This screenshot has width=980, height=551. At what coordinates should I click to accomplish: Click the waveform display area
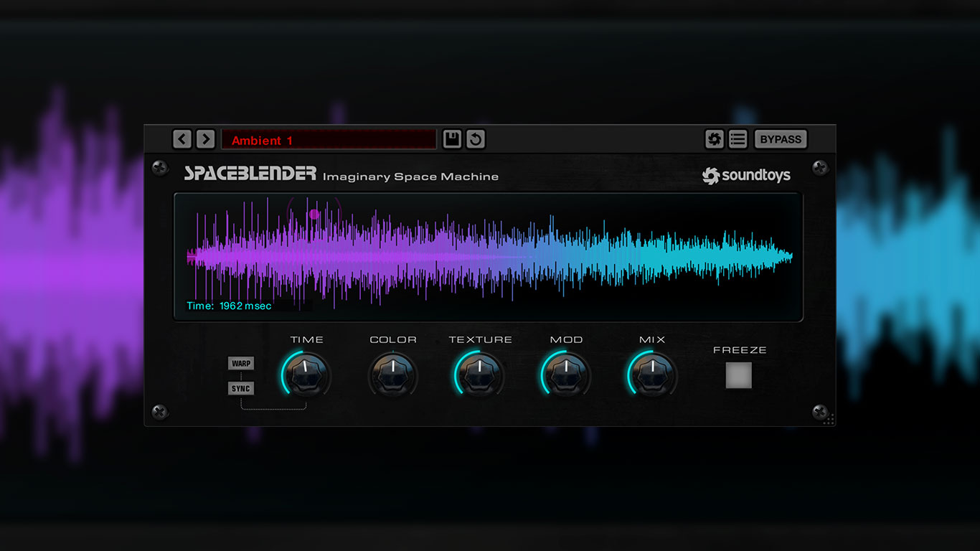click(489, 257)
